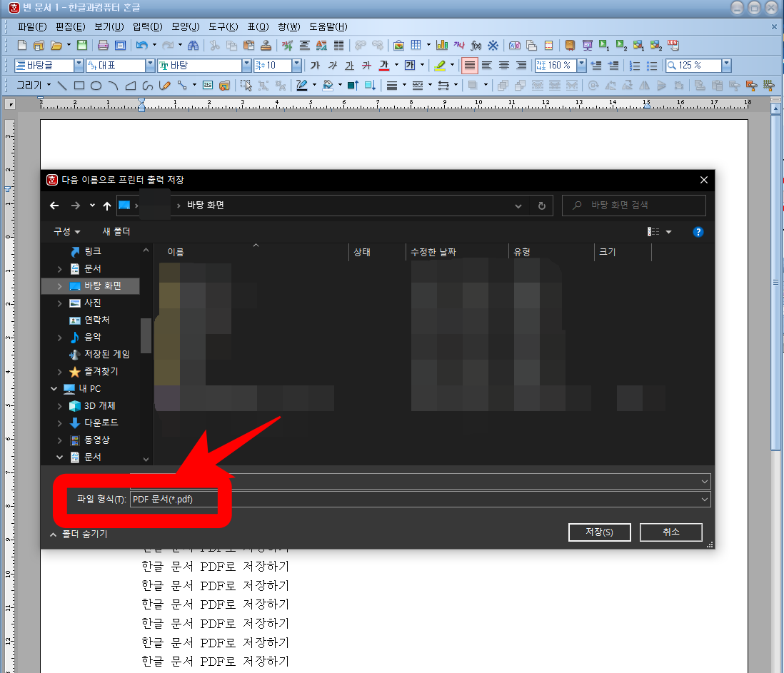Open the 모양(J) menu
This screenshot has width=784, height=673.
(186, 26)
